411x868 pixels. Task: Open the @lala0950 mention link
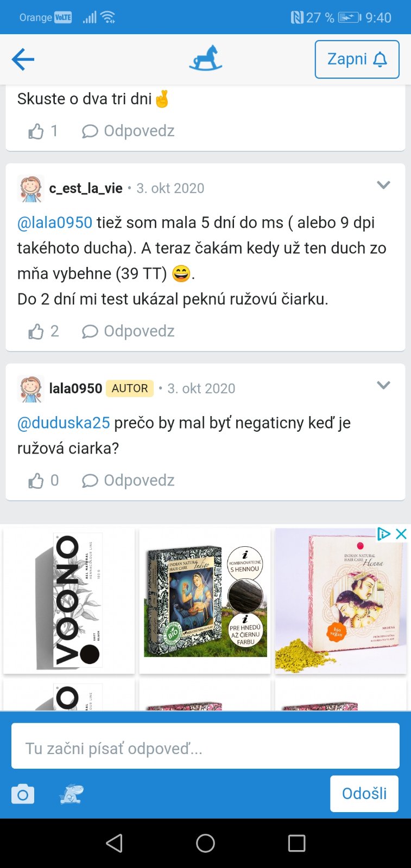pos(55,223)
